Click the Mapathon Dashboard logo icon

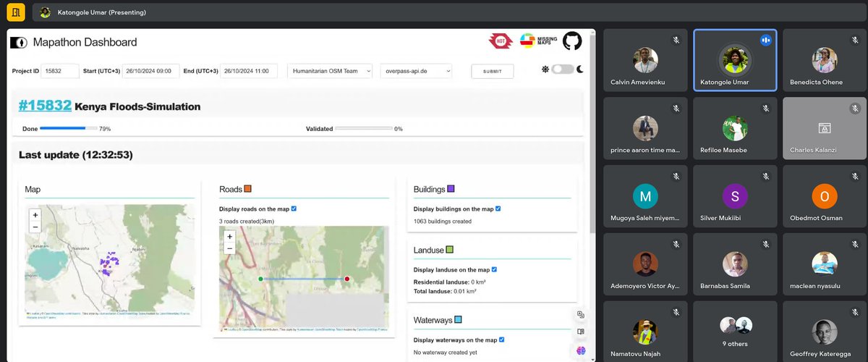pos(18,43)
